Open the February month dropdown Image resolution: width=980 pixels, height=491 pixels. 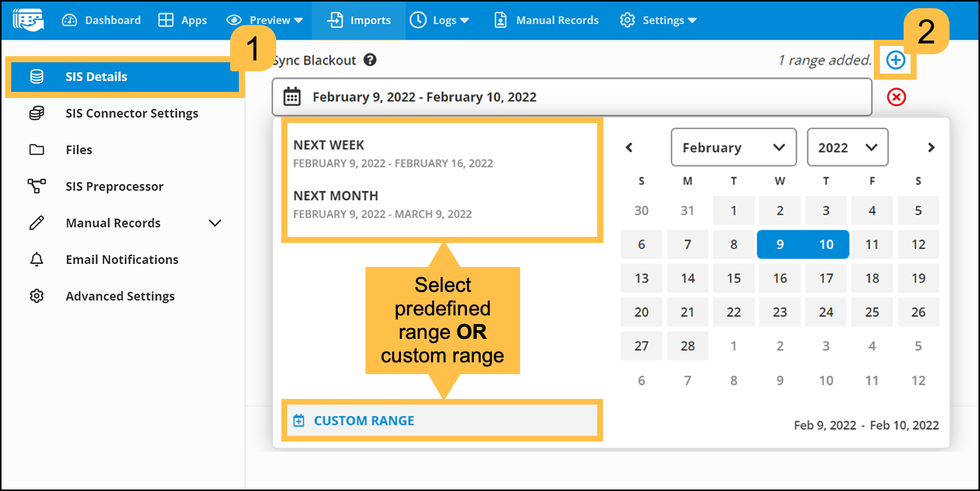[733, 148]
